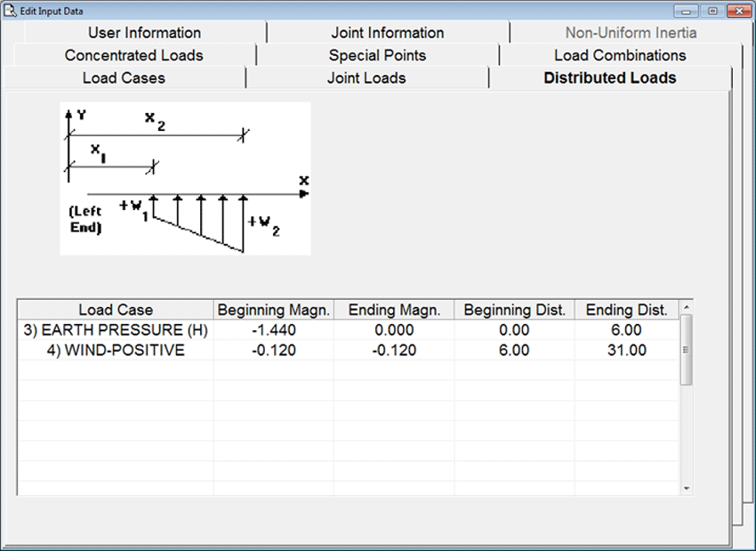Select the WIND-POSITIVE load case cell
The image size is (756, 551).
pyautogui.click(x=116, y=351)
